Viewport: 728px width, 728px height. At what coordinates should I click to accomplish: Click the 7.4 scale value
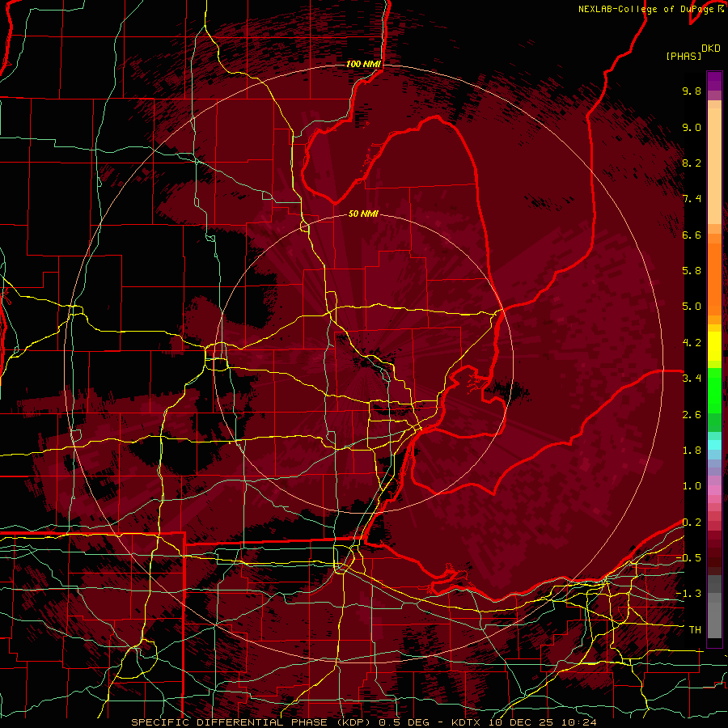coord(692,199)
